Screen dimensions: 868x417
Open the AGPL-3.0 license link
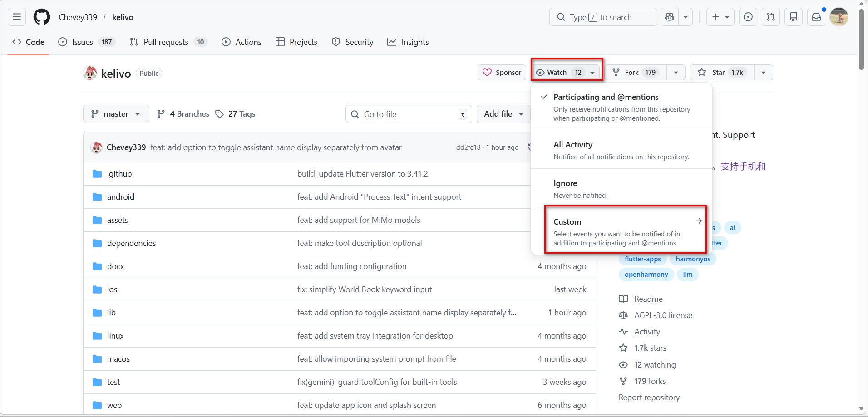tap(663, 315)
